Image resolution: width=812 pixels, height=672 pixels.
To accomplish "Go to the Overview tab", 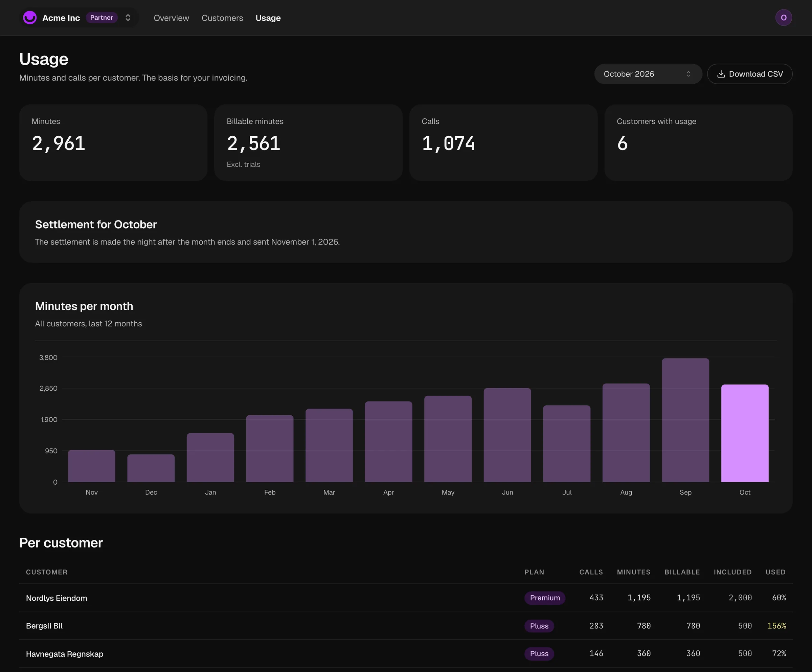I will (171, 18).
